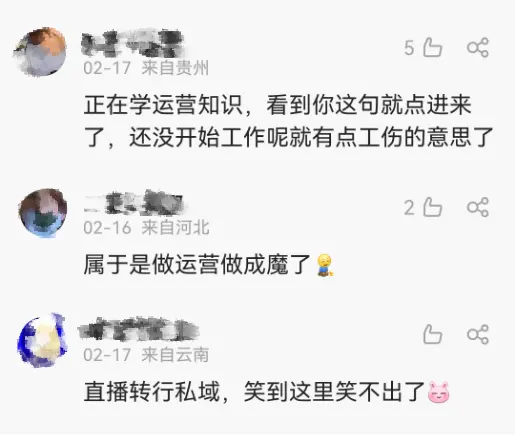Click the 02-16 来自河北 timestamp

[x=146, y=228]
